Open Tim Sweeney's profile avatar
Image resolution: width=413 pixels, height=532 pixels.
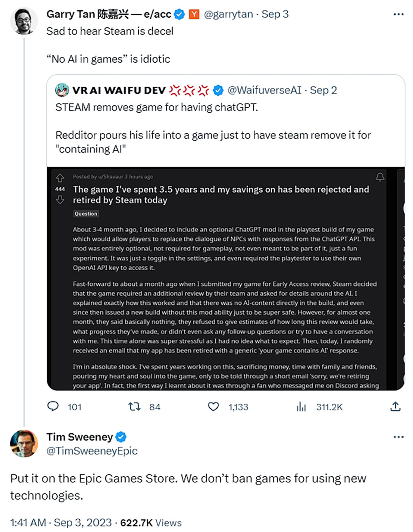pyautogui.click(x=24, y=443)
